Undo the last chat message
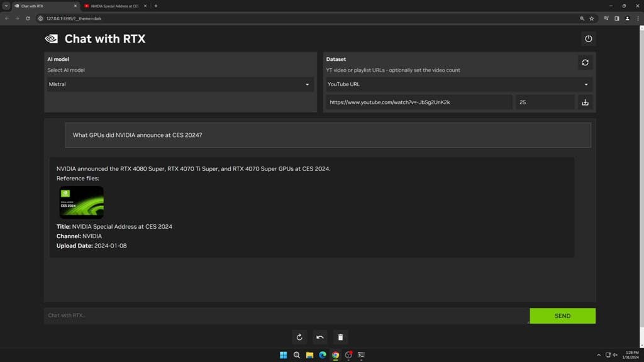 point(320,337)
